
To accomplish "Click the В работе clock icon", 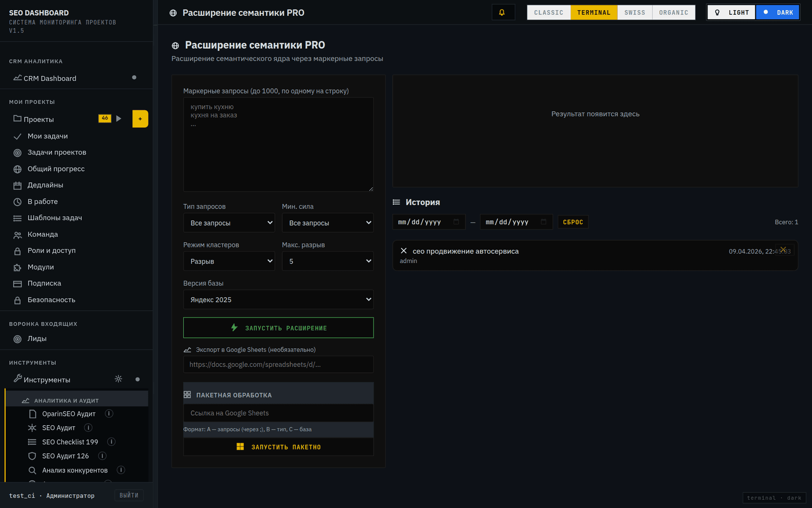I will click(x=17, y=202).
